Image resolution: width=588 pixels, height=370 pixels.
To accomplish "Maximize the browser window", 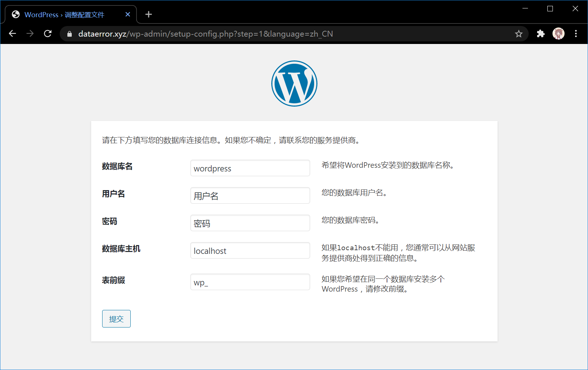I will (550, 9).
